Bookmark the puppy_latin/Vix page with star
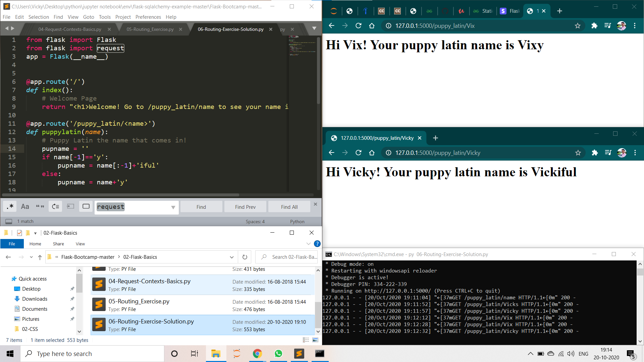This screenshot has height=362, width=644. (x=578, y=26)
